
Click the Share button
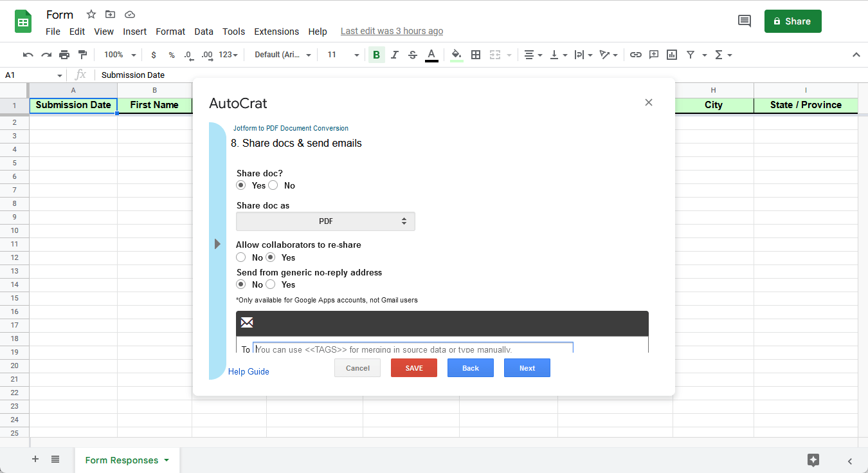[x=793, y=21]
